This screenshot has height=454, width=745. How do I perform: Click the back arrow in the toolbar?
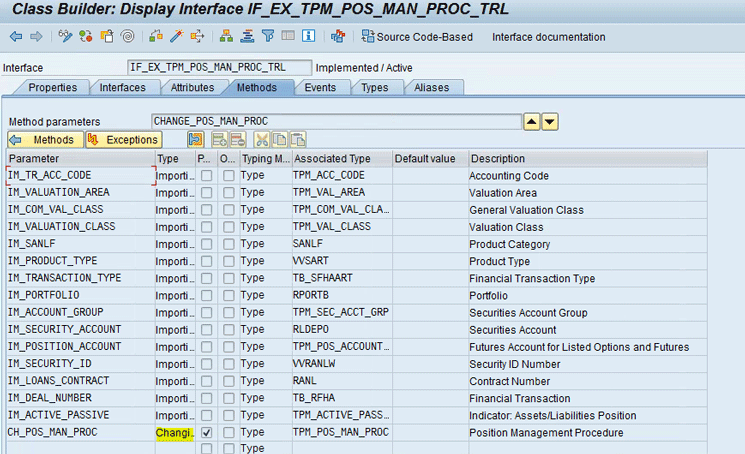point(16,37)
